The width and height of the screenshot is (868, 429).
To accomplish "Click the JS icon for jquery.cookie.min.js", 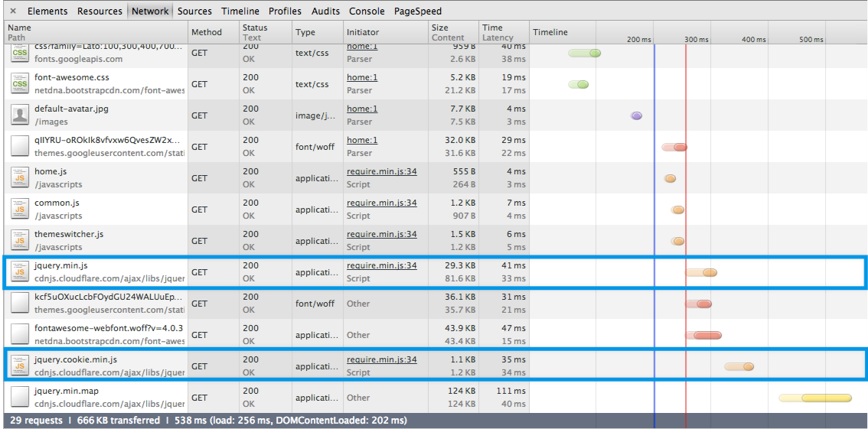I will [20, 366].
